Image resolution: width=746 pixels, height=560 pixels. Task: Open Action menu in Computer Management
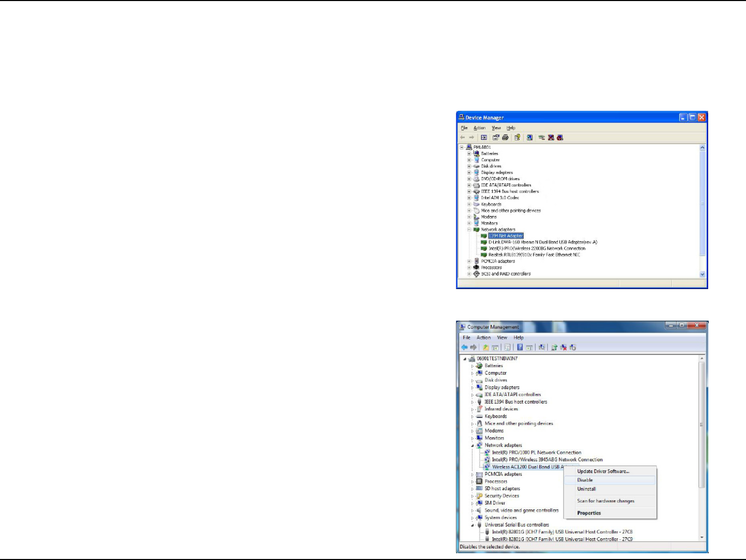[x=483, y=338]
